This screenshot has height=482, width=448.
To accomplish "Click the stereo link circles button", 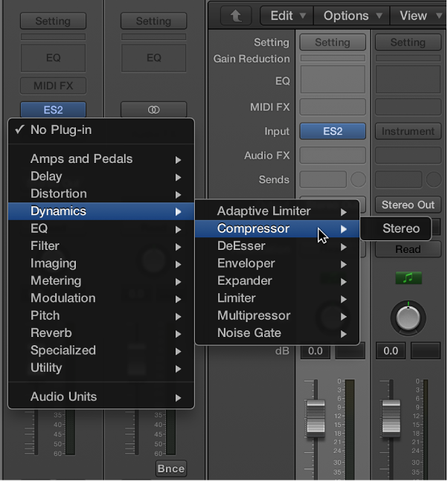I will pos(153,110).
